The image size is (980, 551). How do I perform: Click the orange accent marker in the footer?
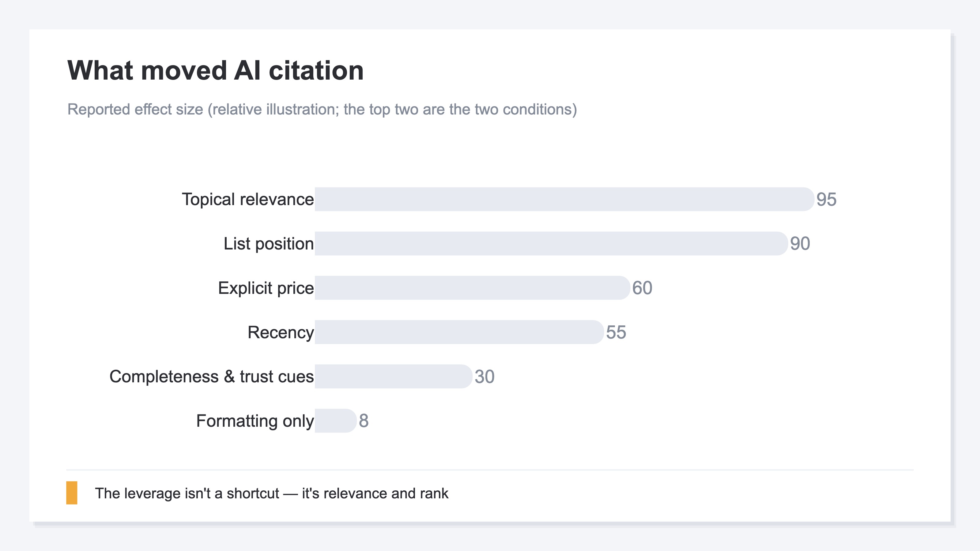tap(72, 493)
